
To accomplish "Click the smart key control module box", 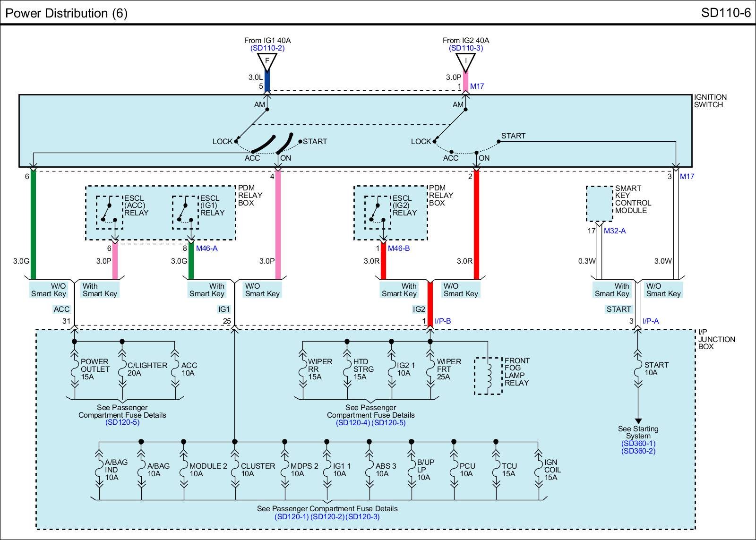I will (600, 204).
